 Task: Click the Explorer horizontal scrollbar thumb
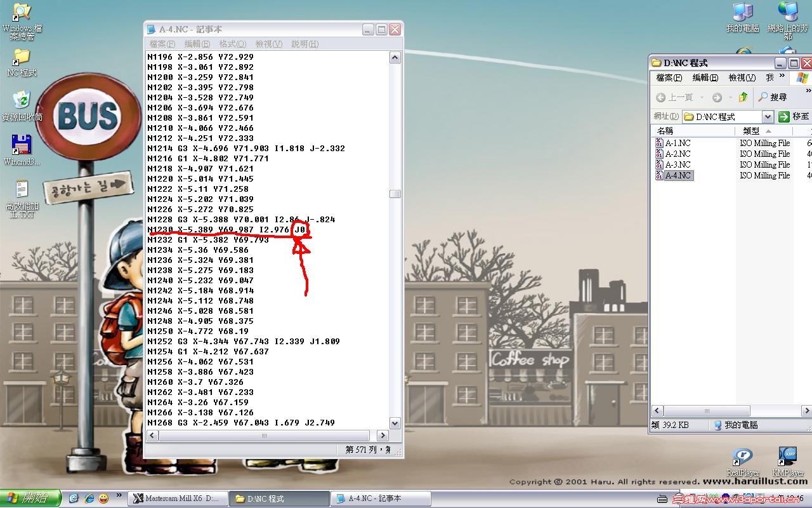click(x=707, y=411)
